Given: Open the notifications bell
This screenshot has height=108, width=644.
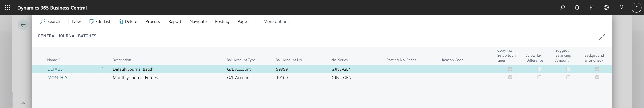Looking at the screenshot, I should 577,8.
